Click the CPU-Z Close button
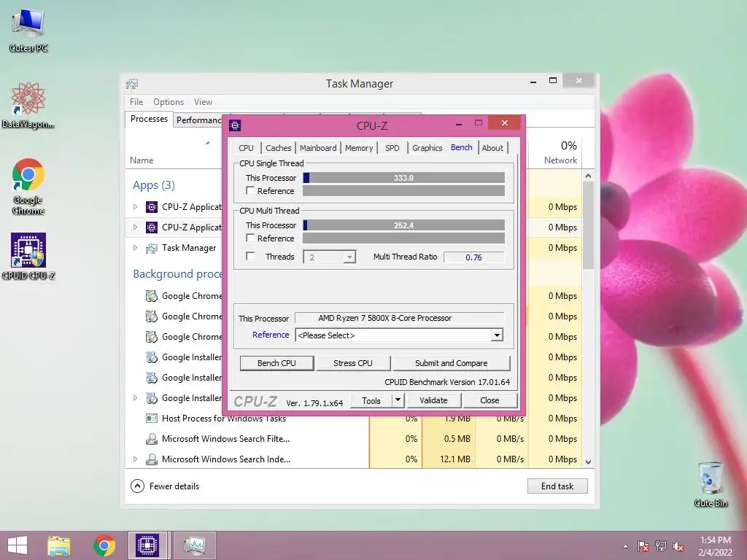 pos(489,400)
